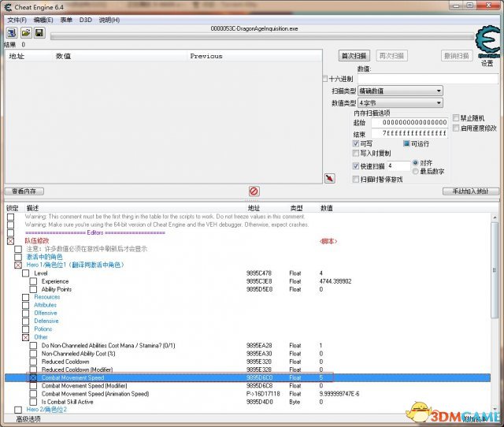Freeze Is Combat Skill Active checkbox

[x=33, y=402]
